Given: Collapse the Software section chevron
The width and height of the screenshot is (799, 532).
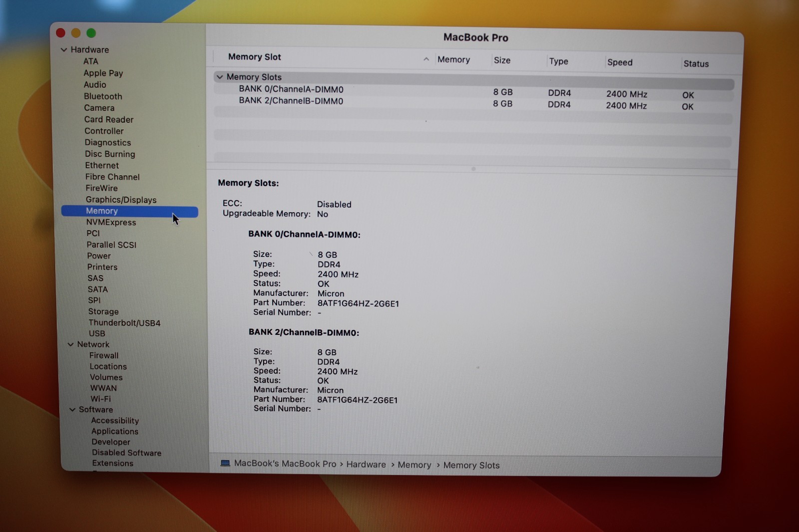Looking at the screenshot, I should 72,410.
